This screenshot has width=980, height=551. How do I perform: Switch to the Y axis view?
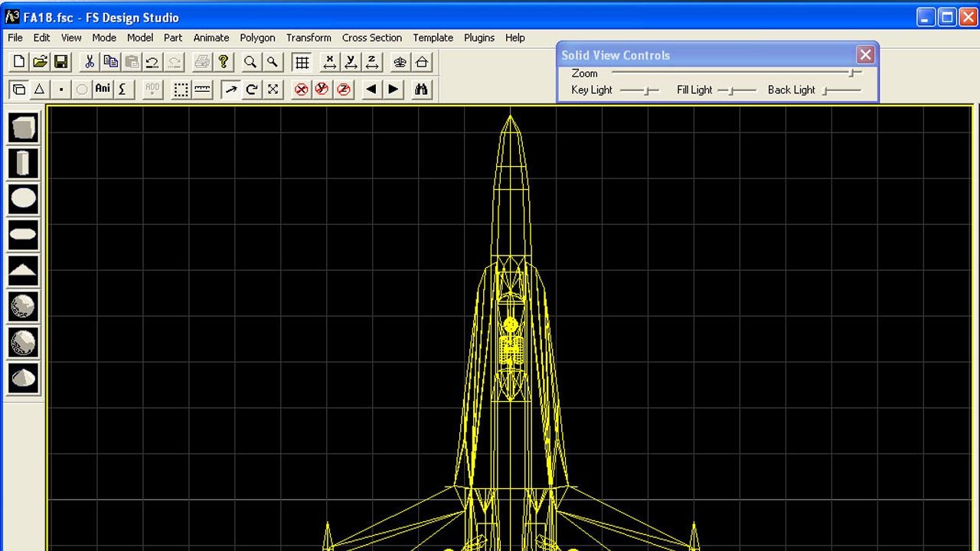coord(351,62)
